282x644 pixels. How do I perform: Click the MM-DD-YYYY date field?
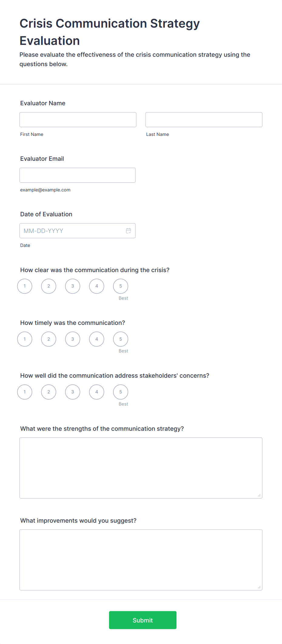click(x=78, y=231)
